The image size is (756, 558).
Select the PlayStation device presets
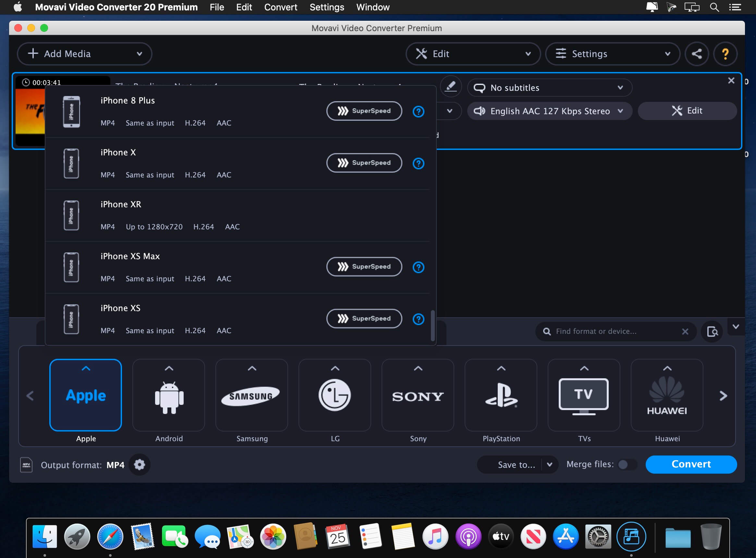501,395
